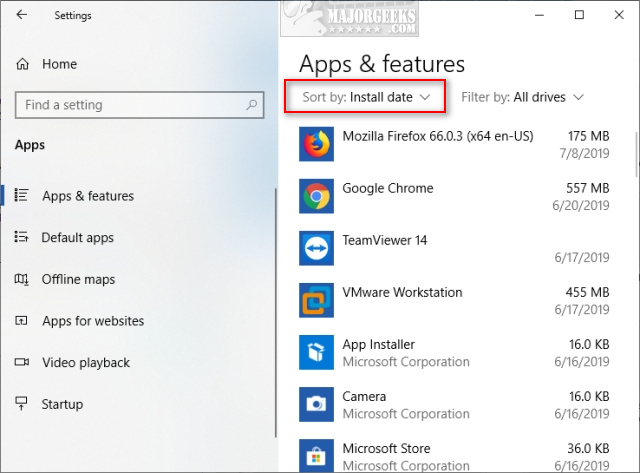The height and width of the screenshot is (473, 640).
Task: Click Chrome install date 6/20/2019
Action: click(x=581, y=205)
